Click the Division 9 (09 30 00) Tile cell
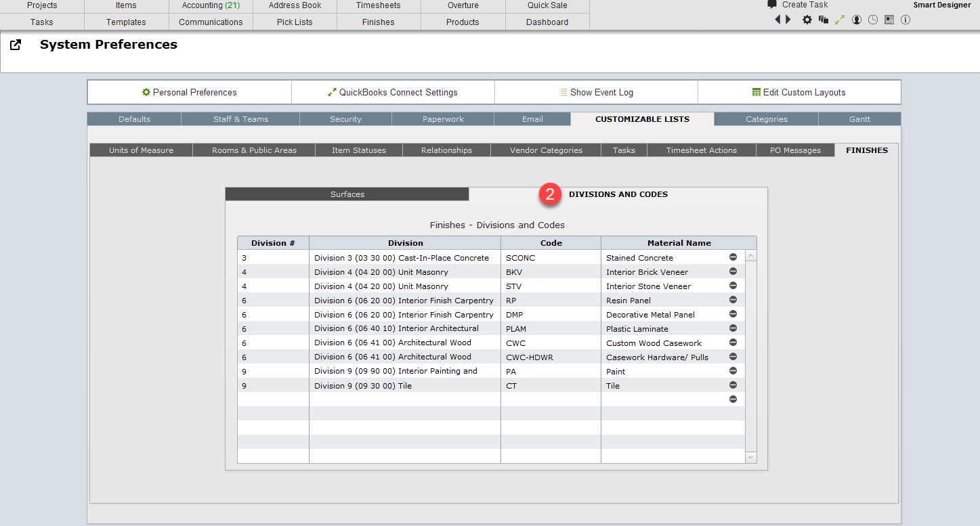This screenshot has width=980, height=526. pos(405,386)
